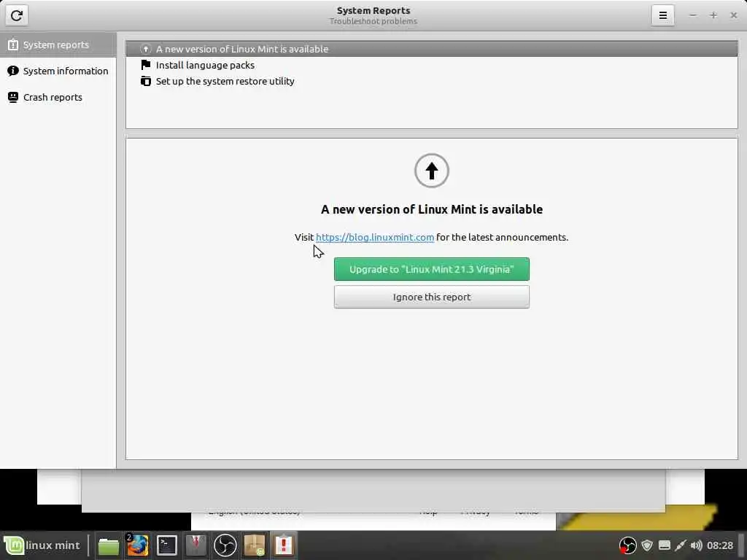This screenshot has width=747, height=560.
Task: Click the System reports sidebar icon
Action: tap(13, 44)
